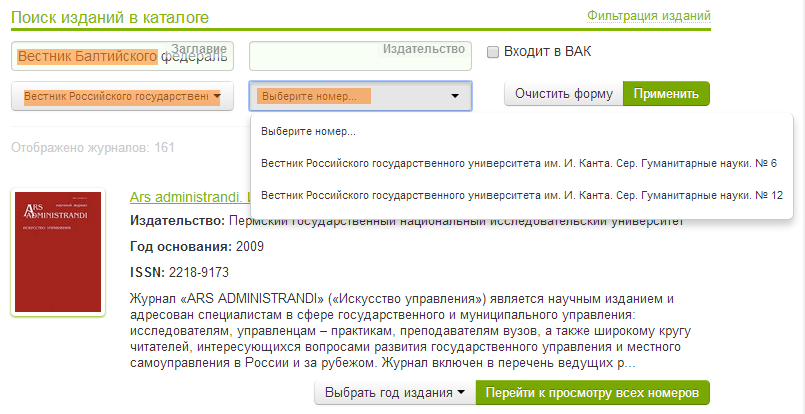Select the placeholder option Выберите номер in list
805x414 pixels.
tap(309, 131)
